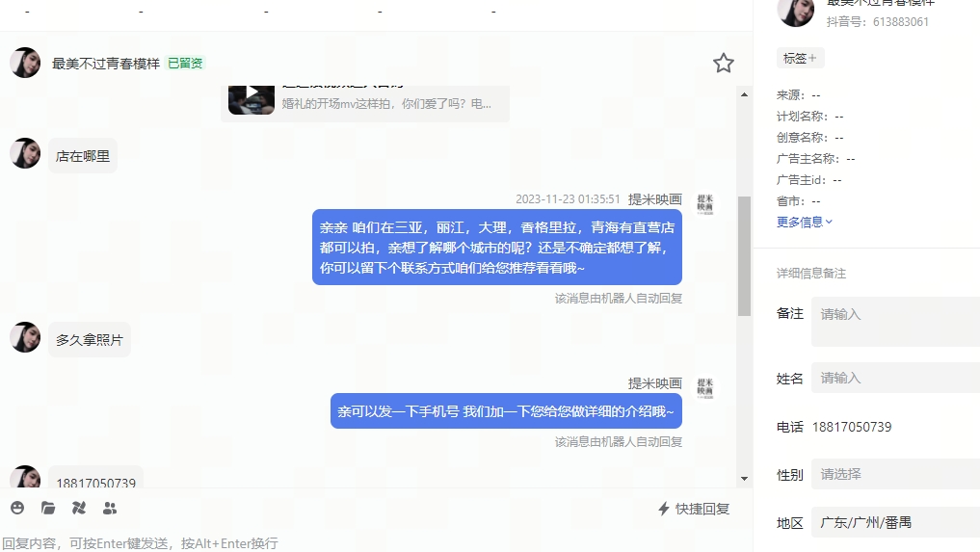Click the 备注 remark input field
The height and width of the screenshot is (552, 980).
(895, 322)
